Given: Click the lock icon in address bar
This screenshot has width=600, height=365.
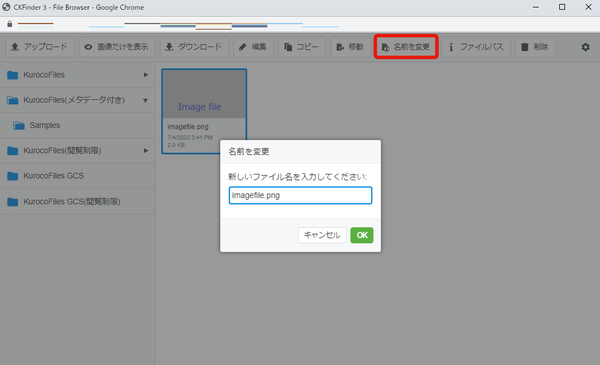Looking at the screenshot, I should (10, 24).
